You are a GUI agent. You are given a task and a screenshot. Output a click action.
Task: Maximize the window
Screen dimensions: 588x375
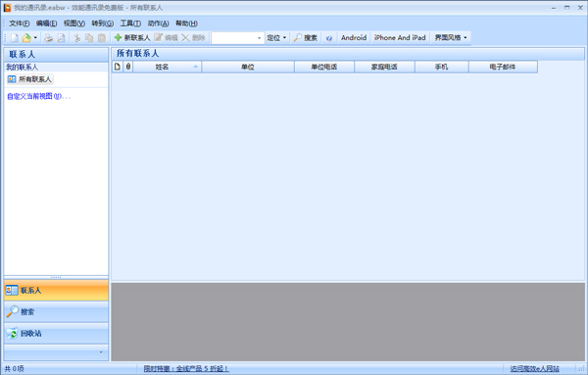(x=567, y=8)
